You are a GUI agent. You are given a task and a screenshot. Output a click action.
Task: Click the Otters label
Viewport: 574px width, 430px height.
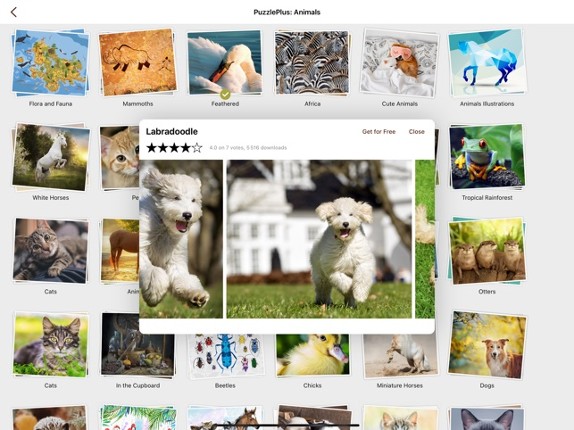coord(487,292)
